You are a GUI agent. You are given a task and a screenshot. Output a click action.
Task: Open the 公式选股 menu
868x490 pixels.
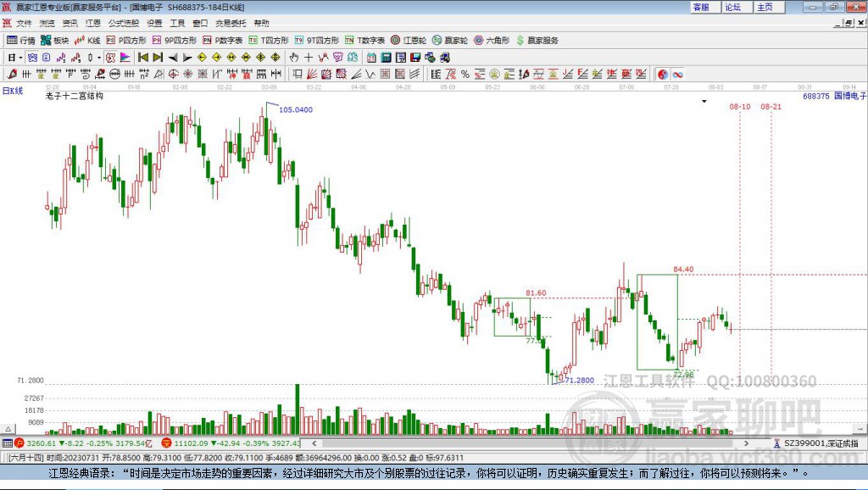coord(124,23)
